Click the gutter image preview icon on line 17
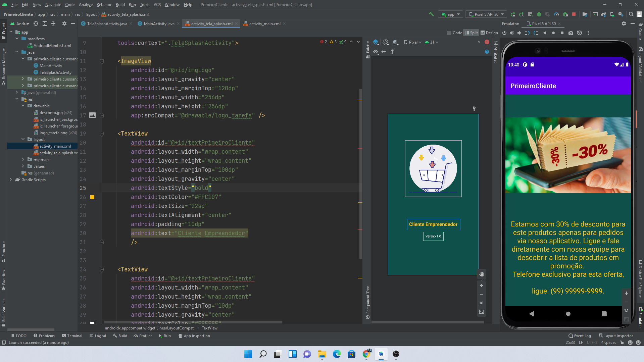This screenshot has height=362, width=644. tap(92, 115)
